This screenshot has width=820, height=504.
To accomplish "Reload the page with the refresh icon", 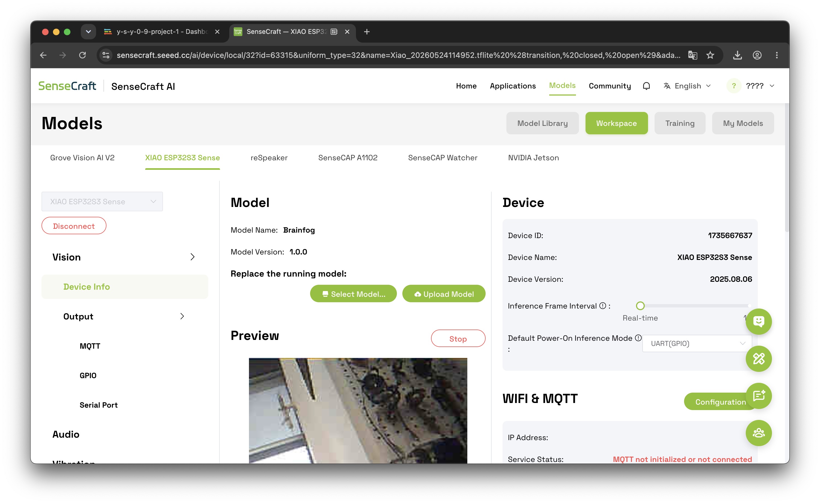I will (x=82, y=55).
